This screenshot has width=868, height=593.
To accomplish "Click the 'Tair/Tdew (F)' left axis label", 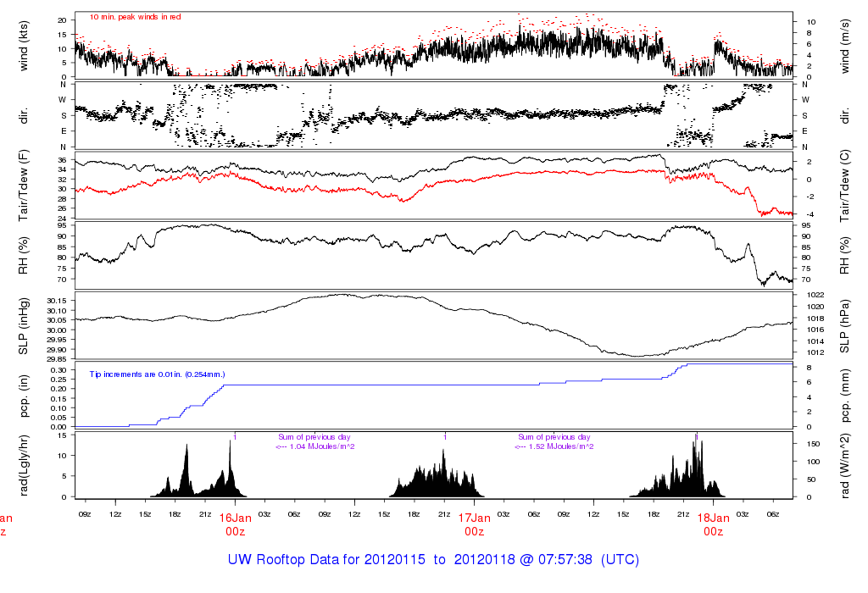I will click(x=23, y=186).
